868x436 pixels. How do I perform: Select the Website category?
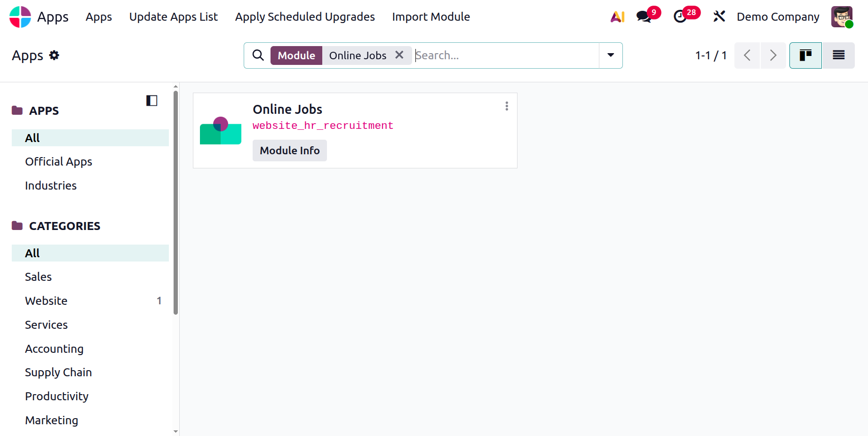tap(46, 301)
